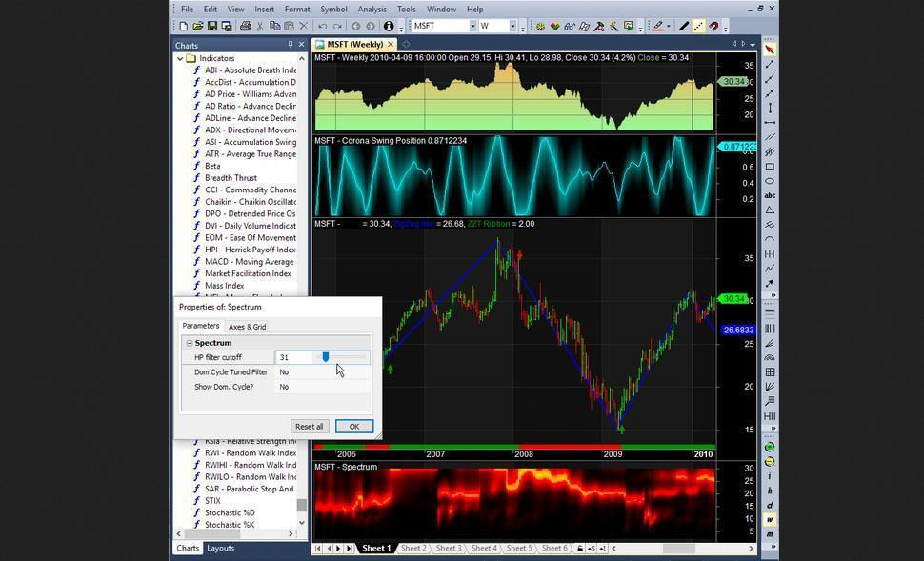Click the HP filter cutoff slider handle
The image size is (924, 561).
(x=325, y=357)
